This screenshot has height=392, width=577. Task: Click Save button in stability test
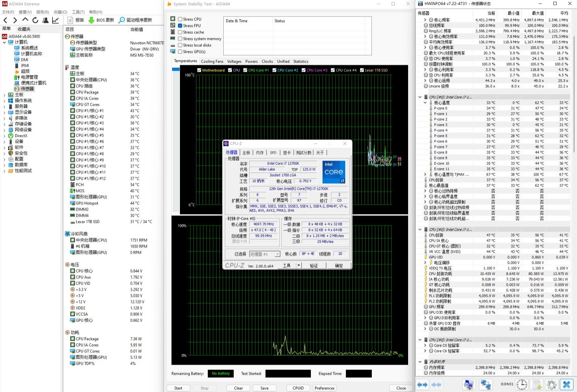[x=265, y=388]
